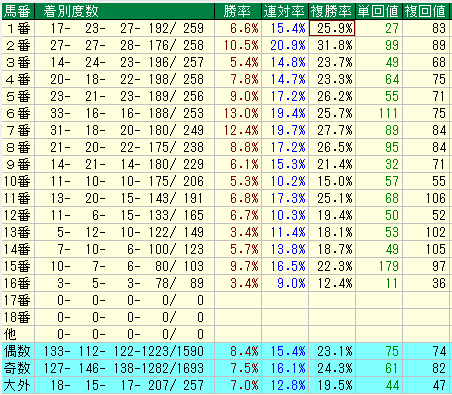Screen dimensions: 452x395
Task: Click the 105 value in 14番 row
Action: 436,249
